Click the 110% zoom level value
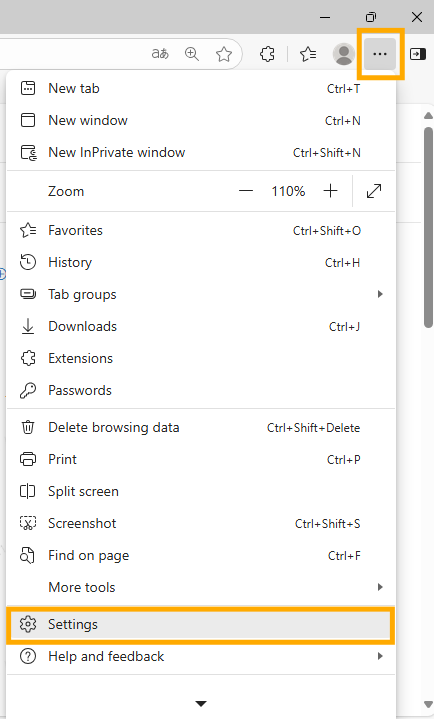434x719 pixels. 288,191
